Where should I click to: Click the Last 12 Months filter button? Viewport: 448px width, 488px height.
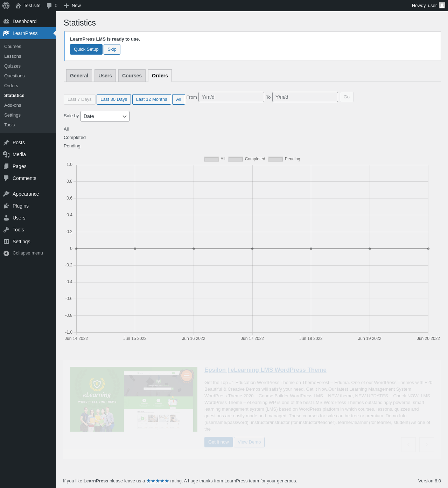pos(152,99)
